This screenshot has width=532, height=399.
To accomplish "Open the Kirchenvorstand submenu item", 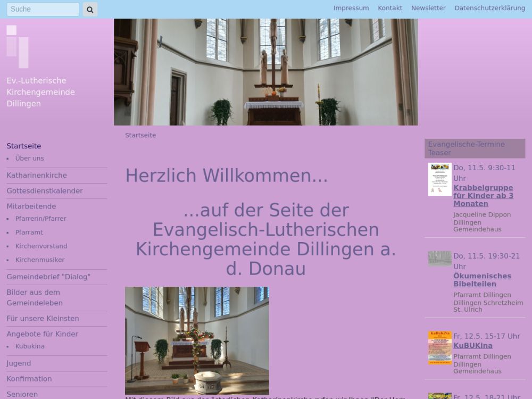I will pos(41,246).
